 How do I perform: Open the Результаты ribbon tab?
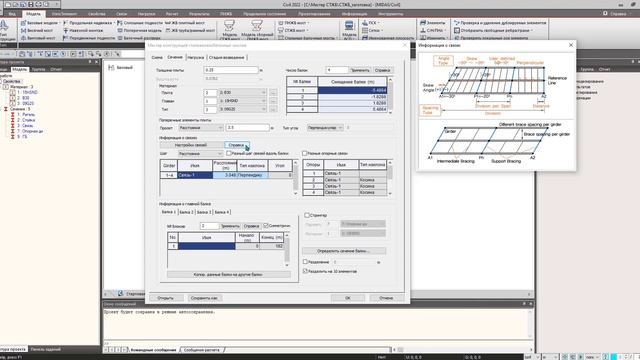pyautogui.click(x=199, y=13)
